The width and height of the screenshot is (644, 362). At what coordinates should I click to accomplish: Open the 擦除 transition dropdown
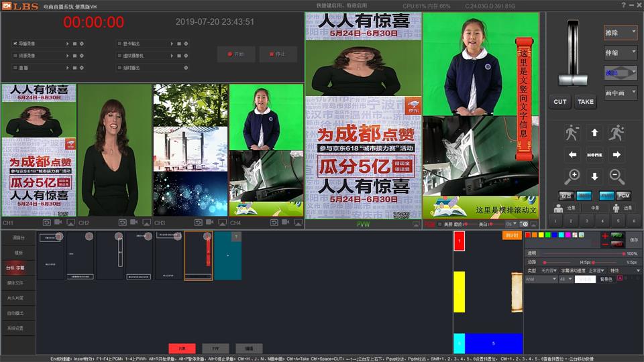tap(621, 32)
